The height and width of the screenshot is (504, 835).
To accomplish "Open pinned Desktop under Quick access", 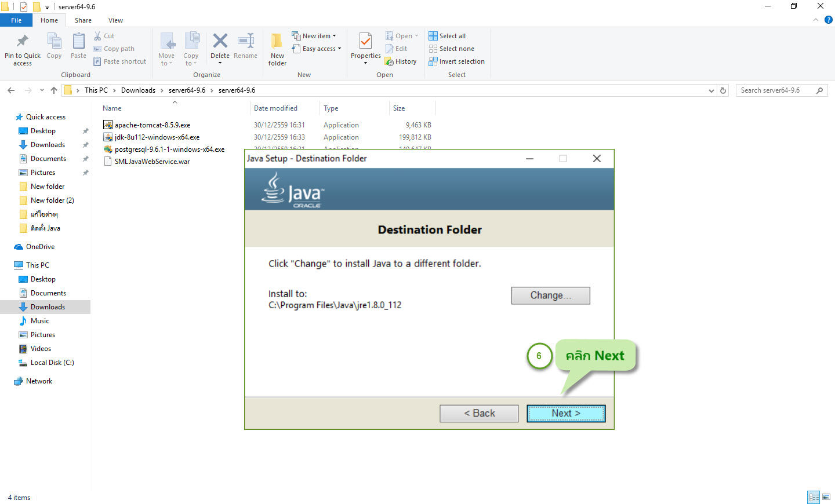I will point(43,131).
